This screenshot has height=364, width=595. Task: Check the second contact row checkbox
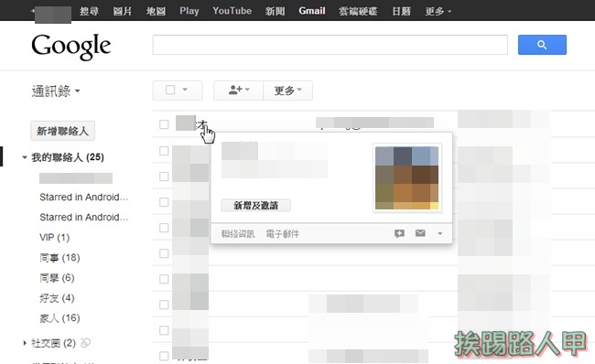pos(164,151)
